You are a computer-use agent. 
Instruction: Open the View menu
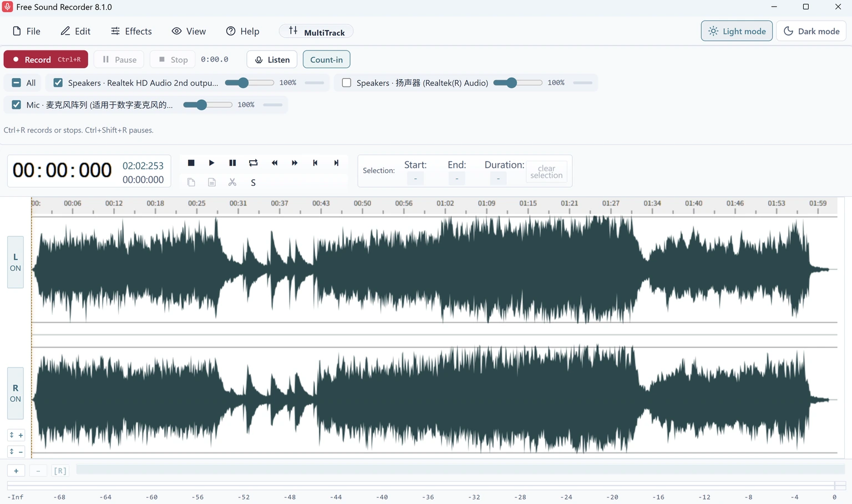pyautogui.click(x=189, y=31)
